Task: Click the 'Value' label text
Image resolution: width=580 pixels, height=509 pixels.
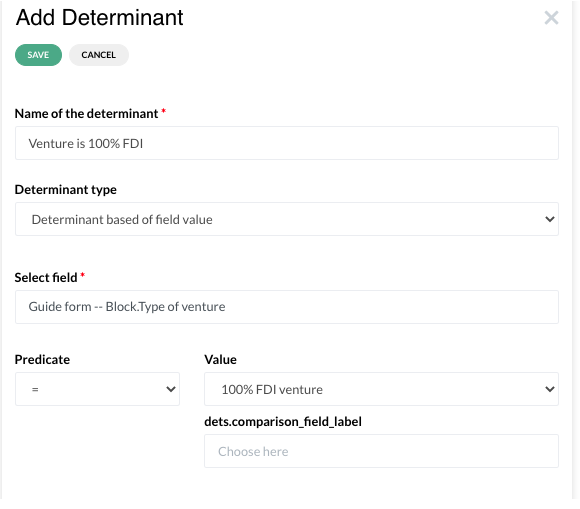Action: [220, 360]
